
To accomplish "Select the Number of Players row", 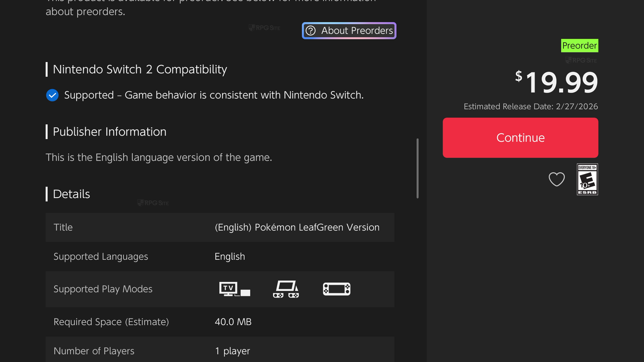I will (x=220, y=351).
